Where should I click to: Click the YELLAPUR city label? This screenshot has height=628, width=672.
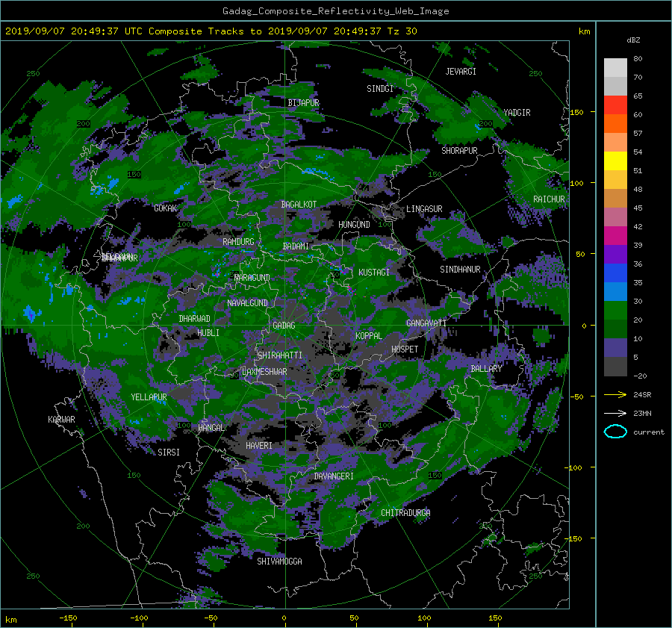[x=149, y=397]
